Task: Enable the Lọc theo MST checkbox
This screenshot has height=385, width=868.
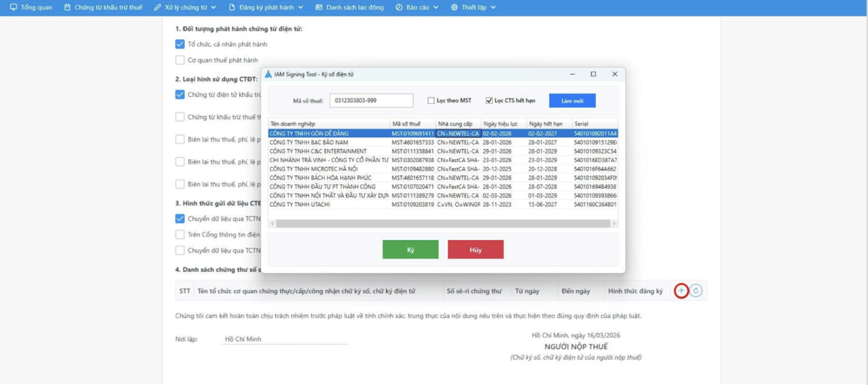Action: 431,101
